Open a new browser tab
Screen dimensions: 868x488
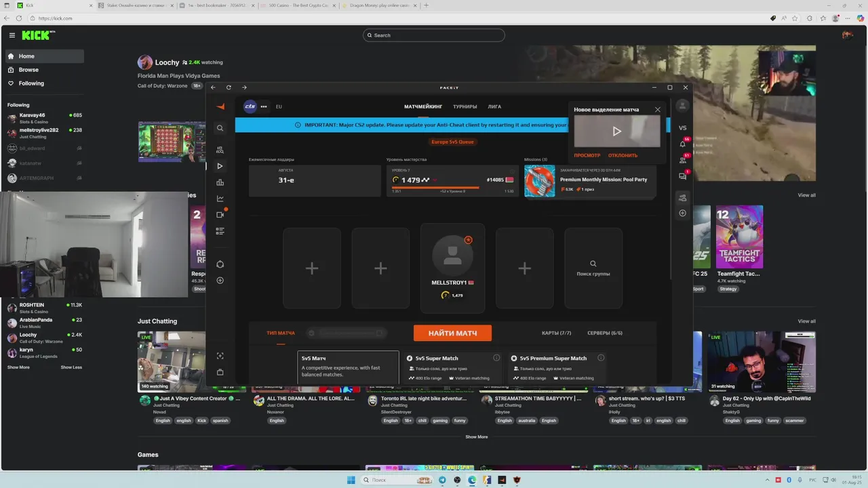click(426, 5)
